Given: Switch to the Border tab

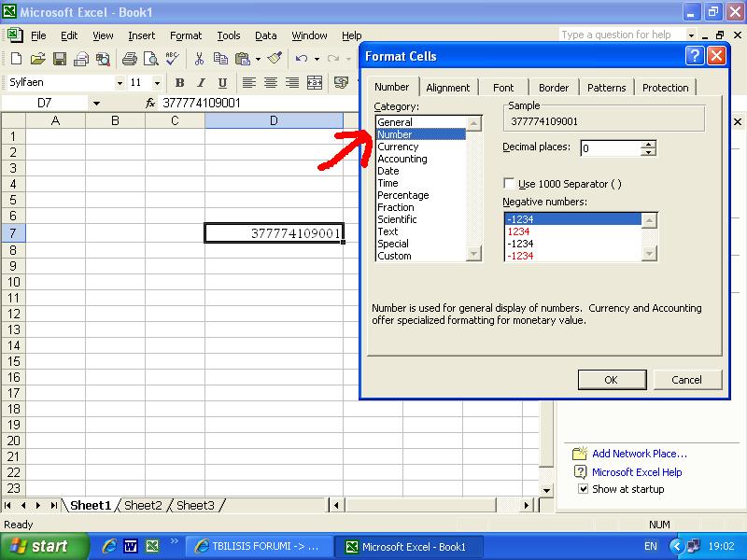Looking at the screenshot, I should pyautogui.click(x=554, y=88).
